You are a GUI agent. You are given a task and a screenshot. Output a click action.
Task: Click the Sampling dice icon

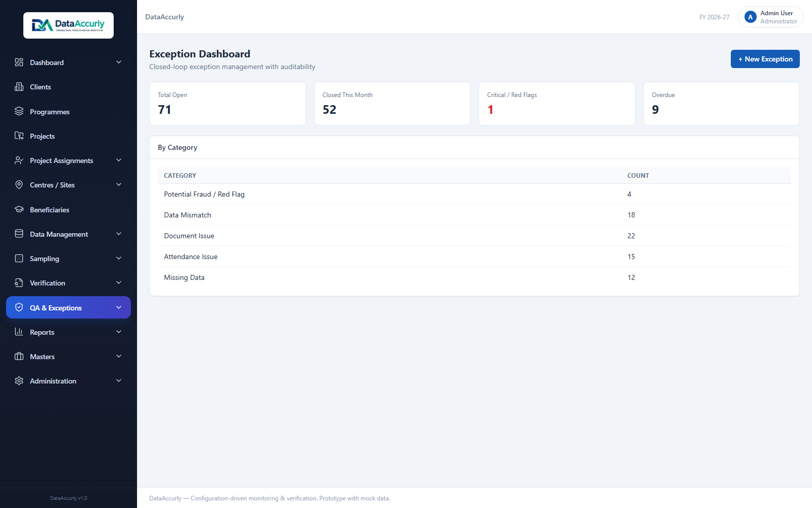[x=19, y=259]
